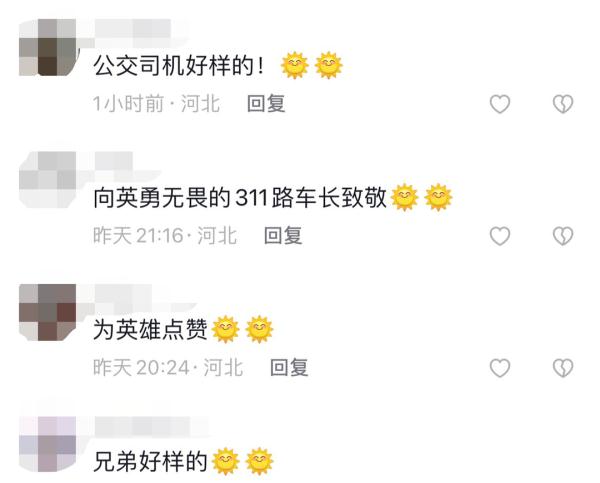Open username above '向英勇无畏' comment
Image resolution: width=600 pixels, height=483 pixels.
113,161
